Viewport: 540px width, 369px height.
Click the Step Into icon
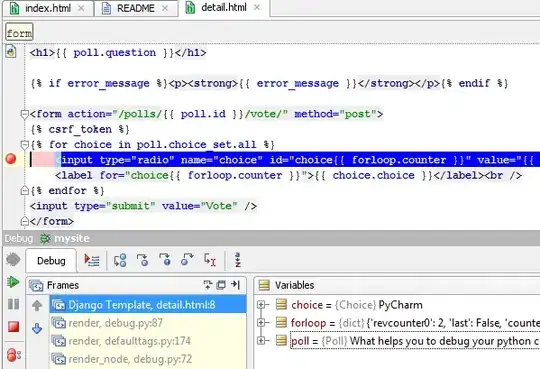pos(142,260)
